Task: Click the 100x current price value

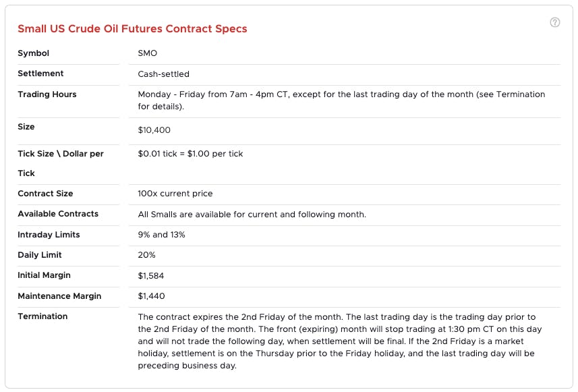Action: coord(175,194)
